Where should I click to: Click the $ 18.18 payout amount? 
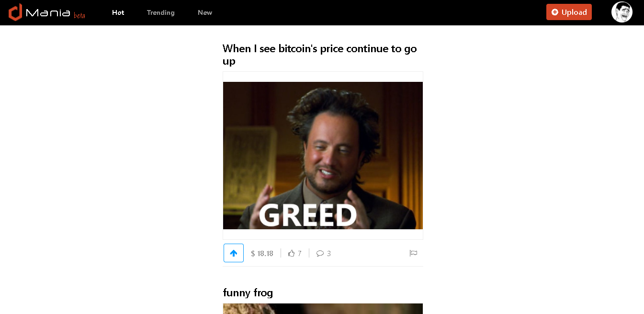262,253
